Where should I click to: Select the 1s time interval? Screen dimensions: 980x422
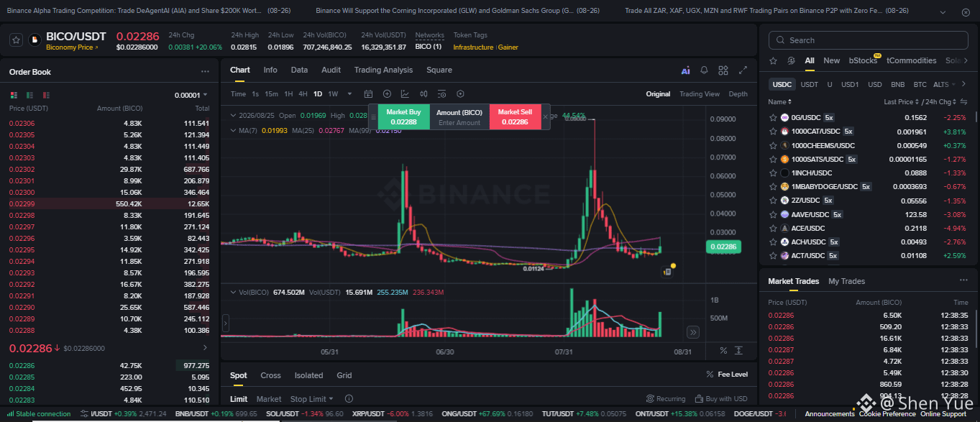[x=255, y=94]
